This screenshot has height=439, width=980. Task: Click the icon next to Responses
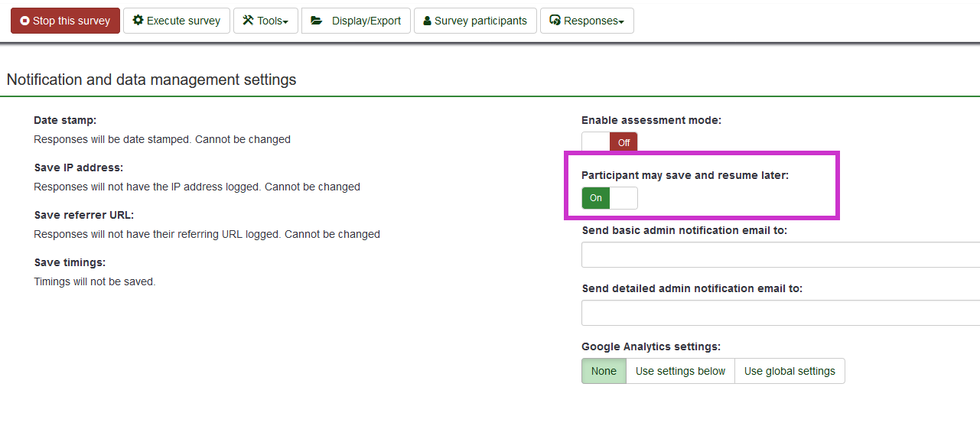[555, 21]
